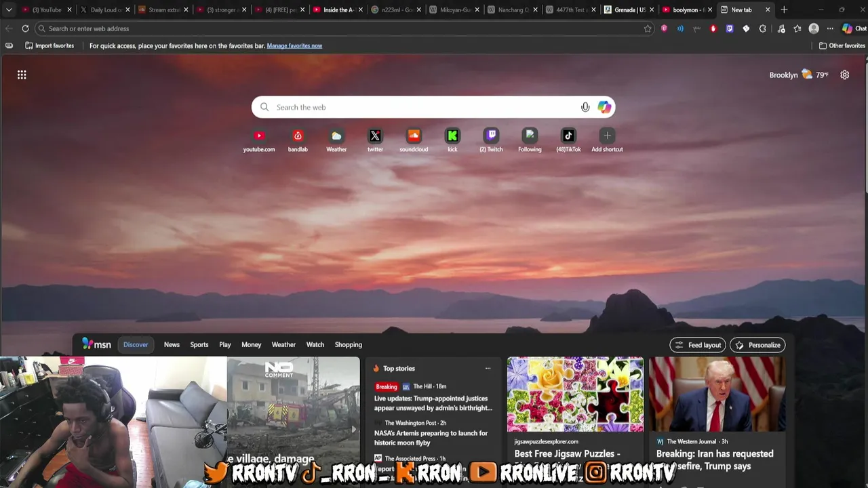Screen dimensions: 868x488
Task: Open the Other favorites folder
Action: (x=842, y=45)
